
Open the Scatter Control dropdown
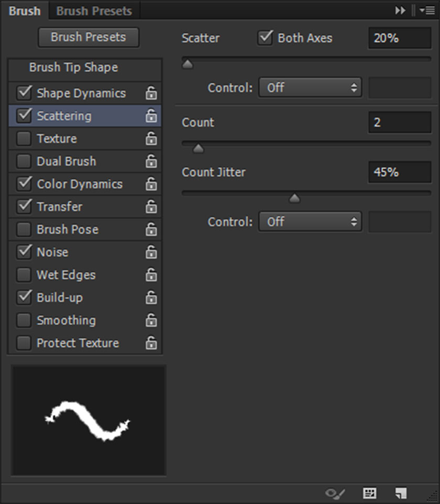[310, 87]
